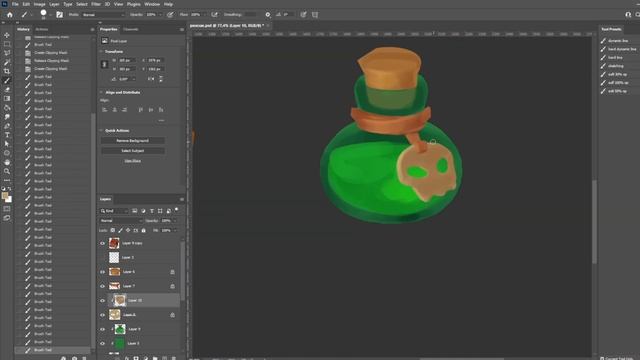Image resolution: width=640 pixels, height=360 pixels.
Task: Select the Zoom magnifier tool
Action: pyautogui.click(x=7, y=171)
